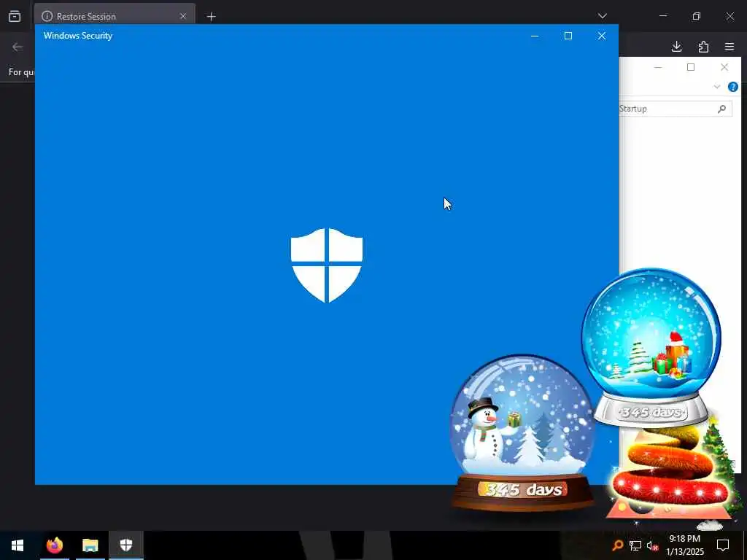Screen dimensions: 747x560
Task: Minimize the Firefox browser window
Action: 662,16
